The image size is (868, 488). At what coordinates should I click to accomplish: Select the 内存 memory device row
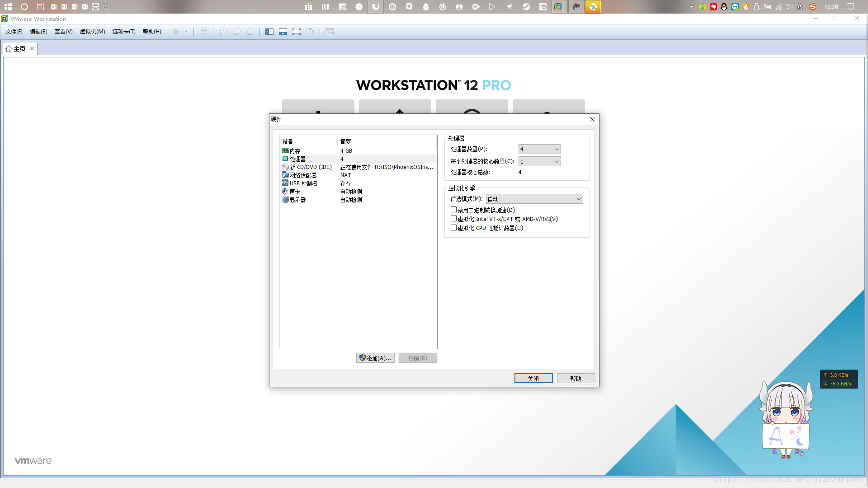(x=295, y=151)
